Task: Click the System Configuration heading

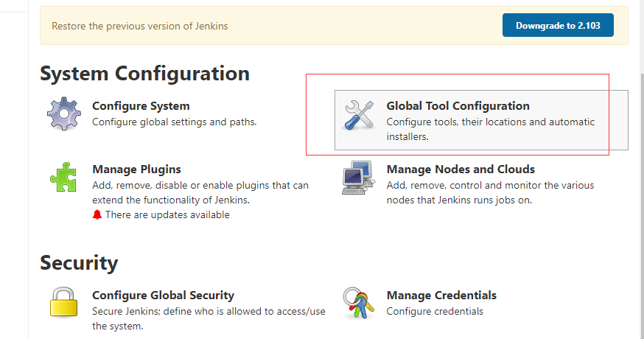Action: 144,74
